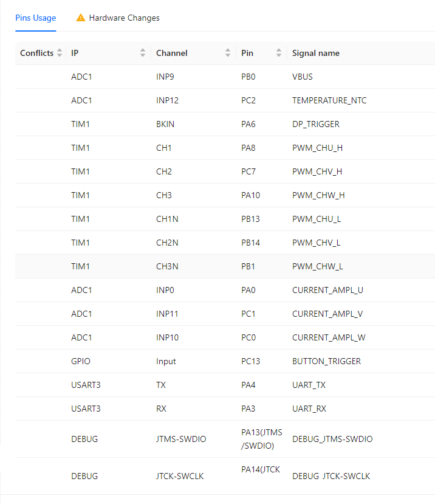Open the Hardware Changes tab
Image resolution: width=435 pixels, height=504 pixels.
[124, 18]
